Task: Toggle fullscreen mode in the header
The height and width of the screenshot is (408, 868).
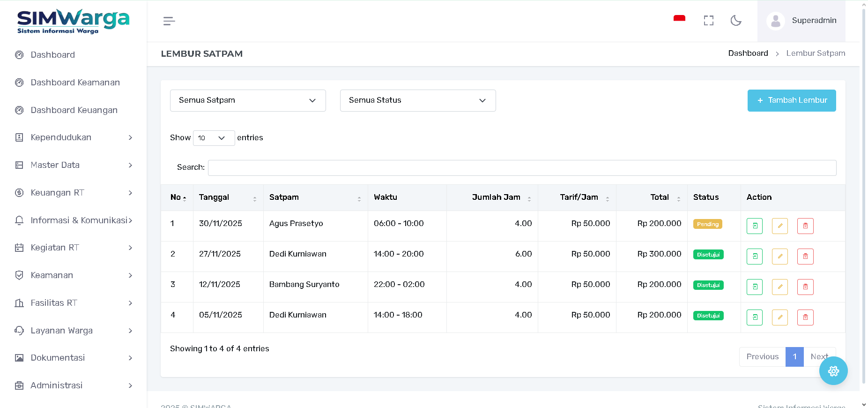Action: 708,21
